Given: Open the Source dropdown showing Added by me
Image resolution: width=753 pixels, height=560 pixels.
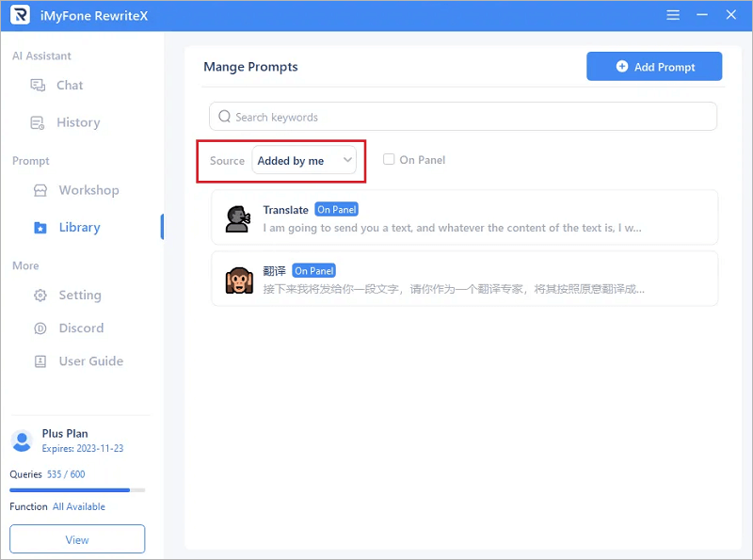Looking at the screenshot, I should pyautogui.click(x=303, y=161).
